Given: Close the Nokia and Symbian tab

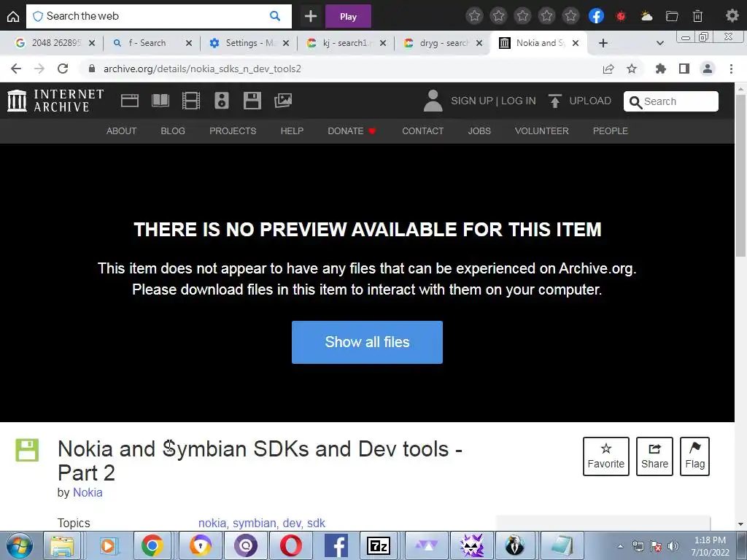Looking at the screenshot, I should 576,43.
